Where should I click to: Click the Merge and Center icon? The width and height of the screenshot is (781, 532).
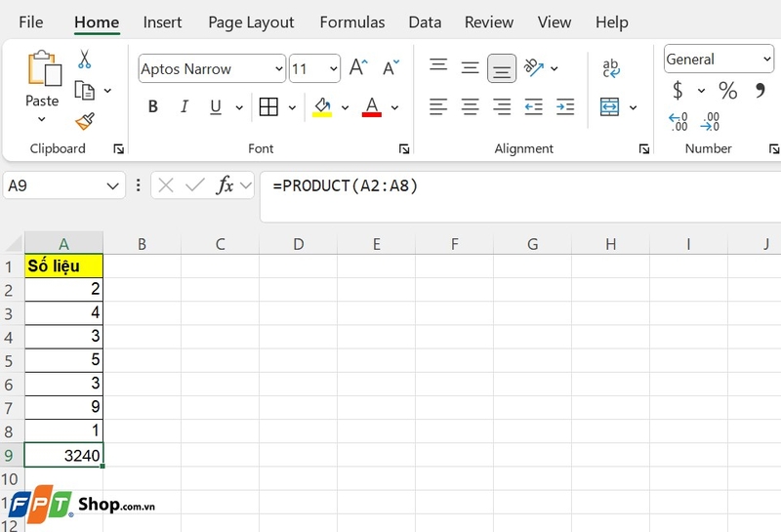coord(609,106)
